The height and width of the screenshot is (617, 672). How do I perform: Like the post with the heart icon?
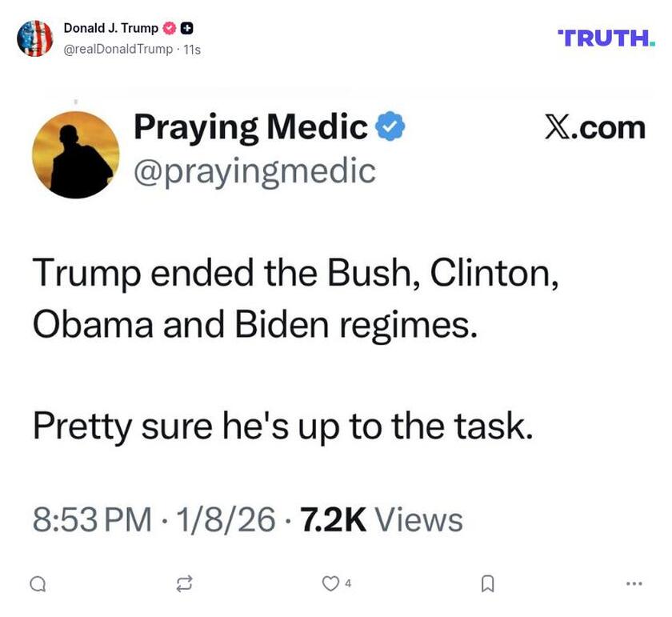[329, 584]
